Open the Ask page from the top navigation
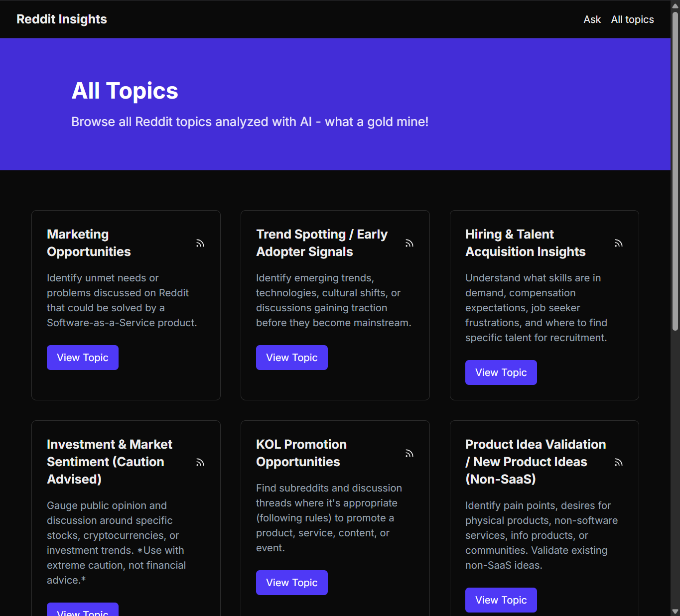680x616 pixels. [x=592, y=19]
